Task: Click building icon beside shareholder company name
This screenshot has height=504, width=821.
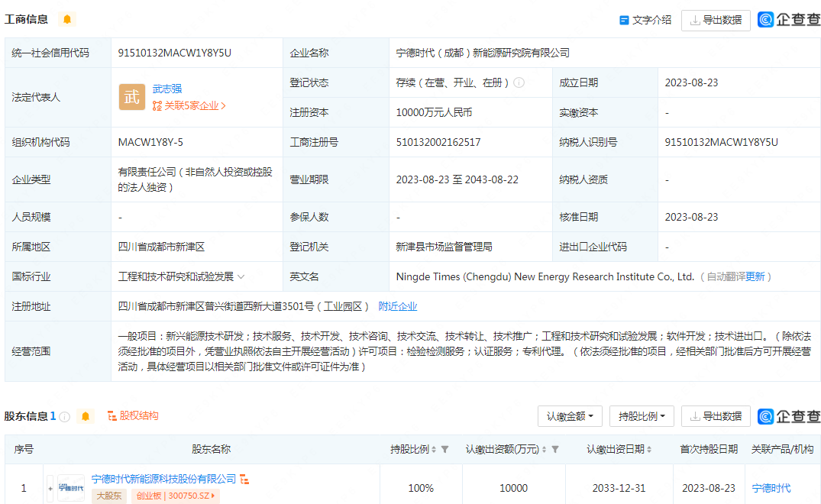Action: point(244,481)
